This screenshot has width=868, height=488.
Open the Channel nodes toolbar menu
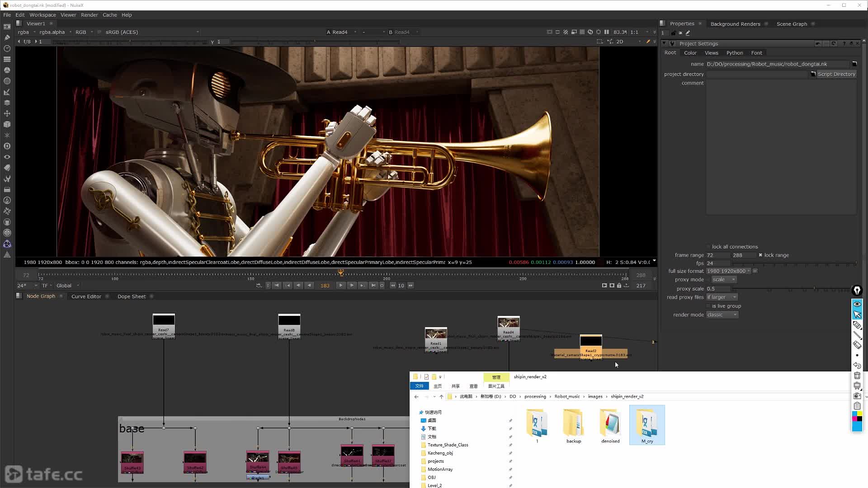pyautogui.click(x=7, y=59)
